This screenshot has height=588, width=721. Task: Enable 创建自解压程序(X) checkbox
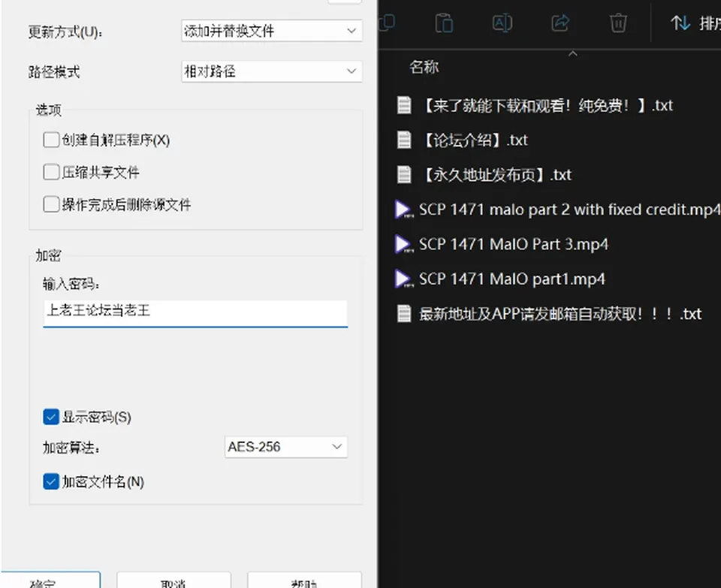[51, 140]
